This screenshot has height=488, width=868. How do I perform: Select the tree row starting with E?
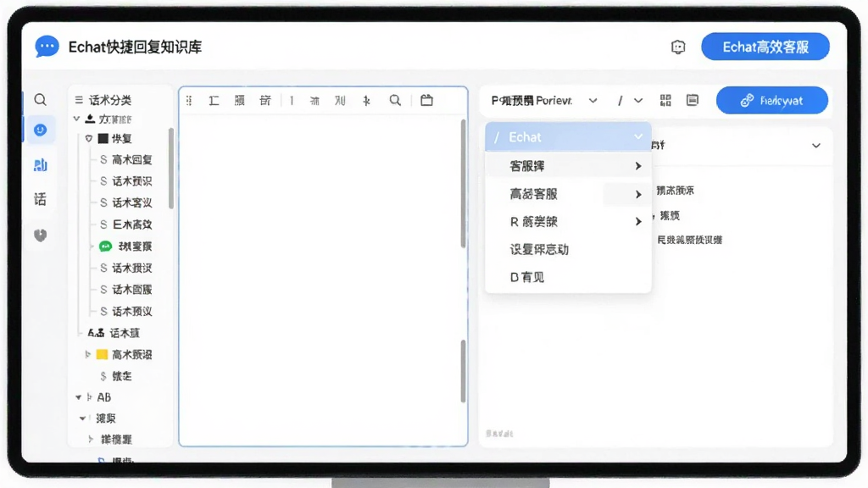126,225
